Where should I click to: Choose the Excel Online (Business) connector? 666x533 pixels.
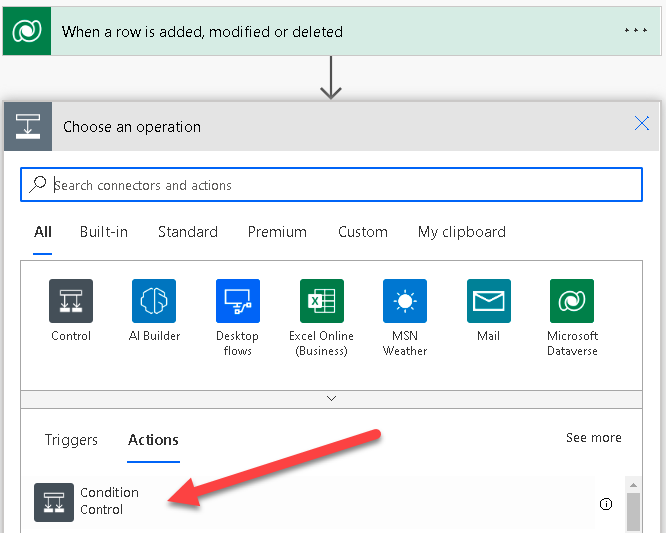tap(322, 301)
